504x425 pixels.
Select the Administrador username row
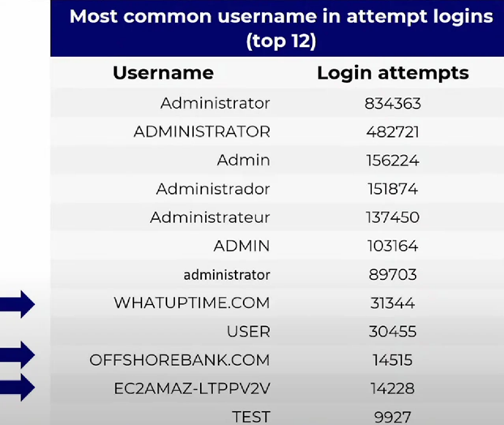click(213, 189)
